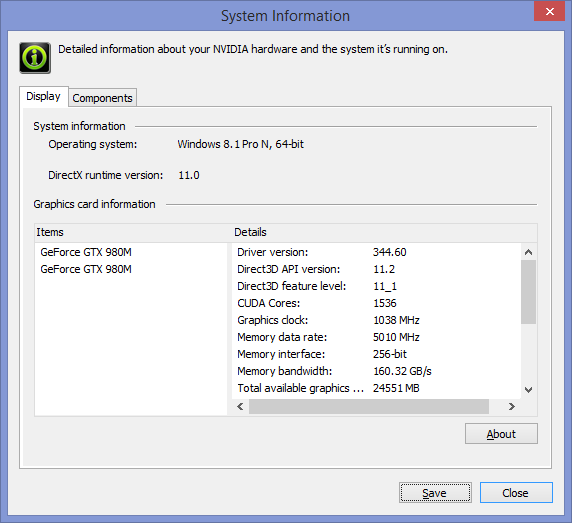Image resolution: width=572 pixels, height=523 pixels.
Task: Close the System Information window
Action: pos(549,11)
